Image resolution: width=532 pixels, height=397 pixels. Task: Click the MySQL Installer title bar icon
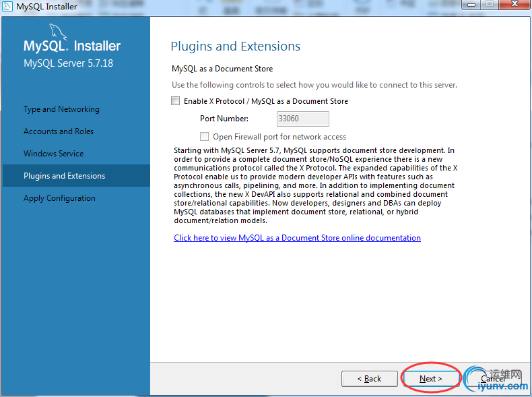[7, 6]
